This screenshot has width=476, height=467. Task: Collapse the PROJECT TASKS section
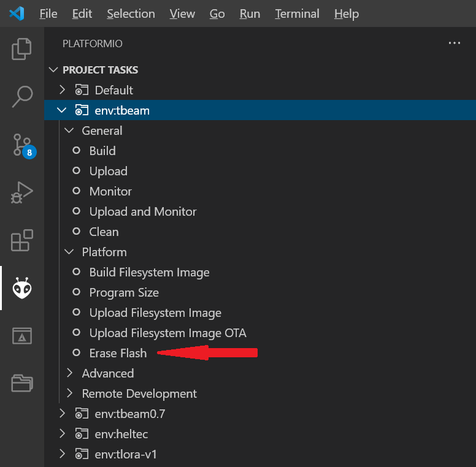click(100, 70)
